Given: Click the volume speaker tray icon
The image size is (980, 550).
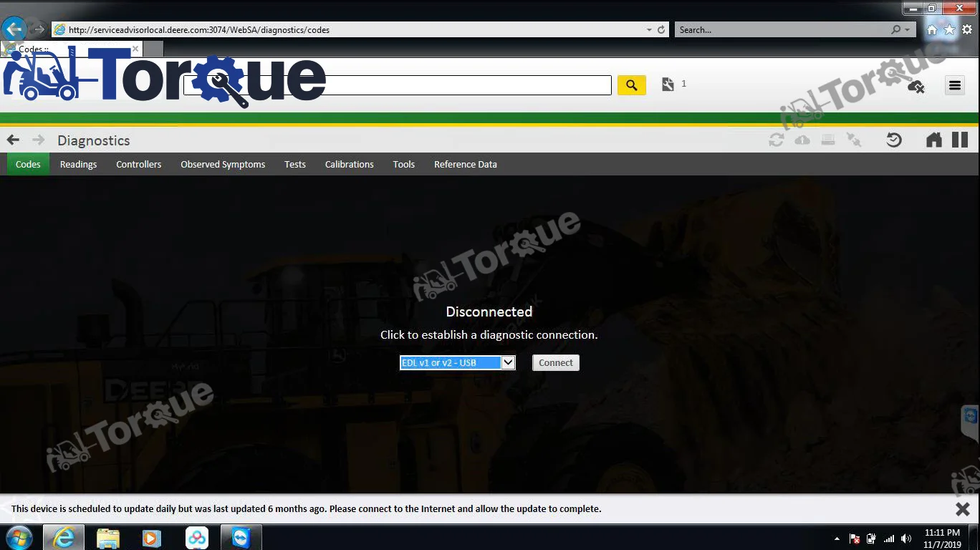Looking at the screenshot, I should point(906,539).
